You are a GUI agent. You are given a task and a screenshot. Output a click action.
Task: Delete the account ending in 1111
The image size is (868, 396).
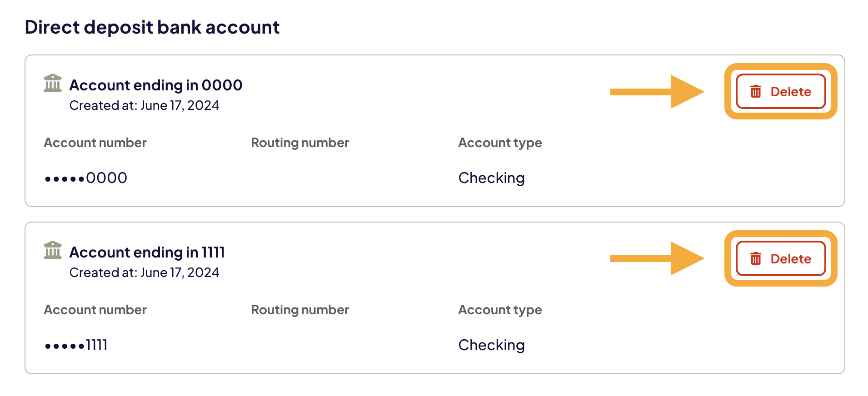point(780,259)
